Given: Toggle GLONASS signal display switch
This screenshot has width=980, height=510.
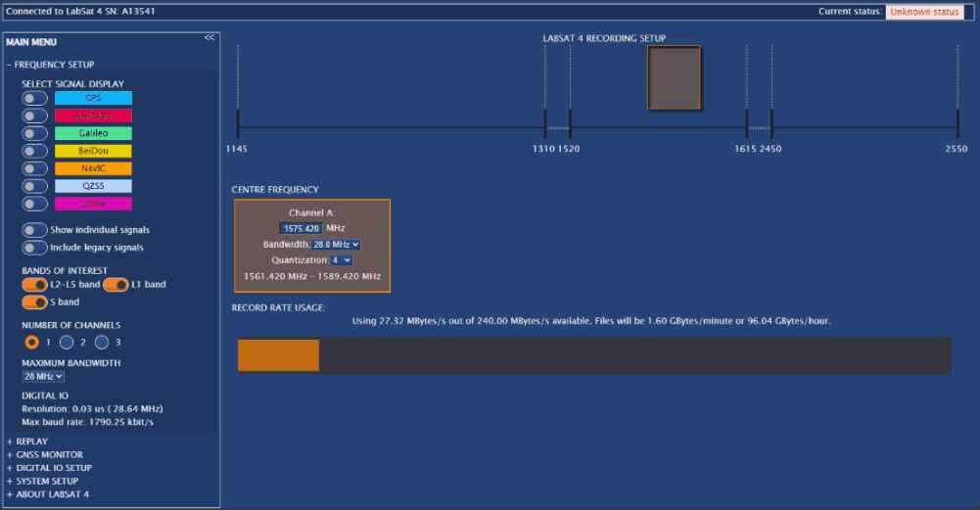Looking at the screenshot, I should pyautogui.click(x=34, y=116).
